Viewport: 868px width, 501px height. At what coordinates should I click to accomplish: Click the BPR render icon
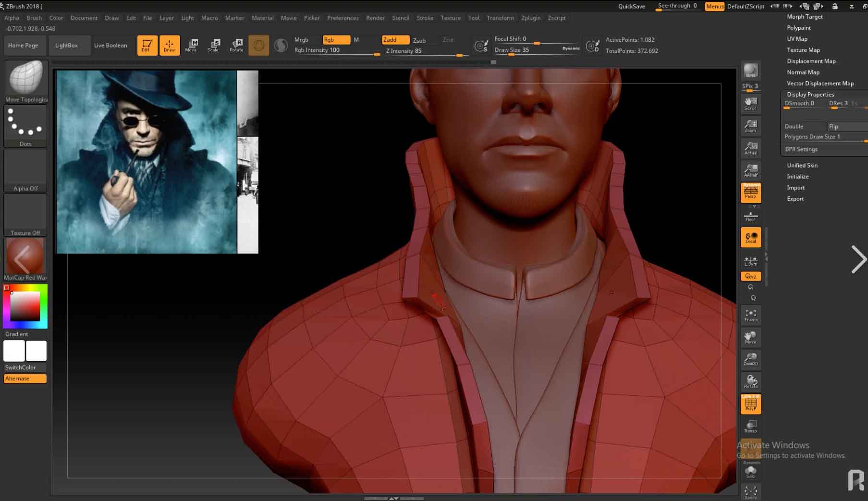click(750, 71)
